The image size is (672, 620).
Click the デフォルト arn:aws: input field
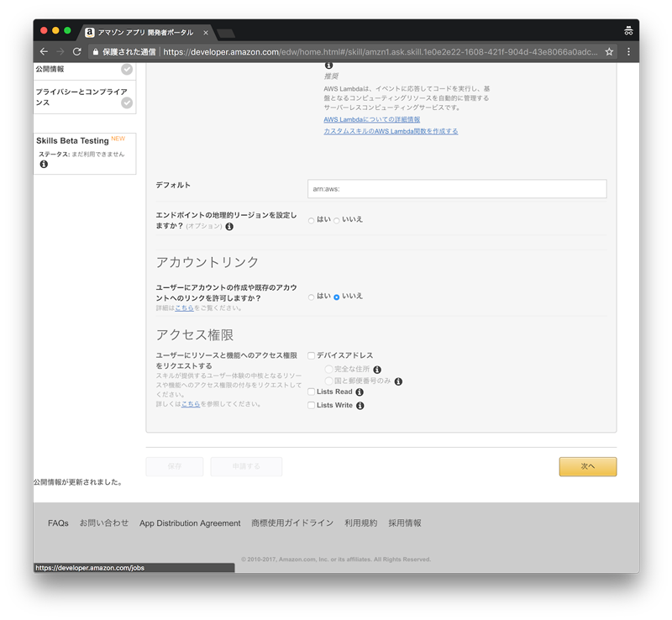click(x=457, y=189)
